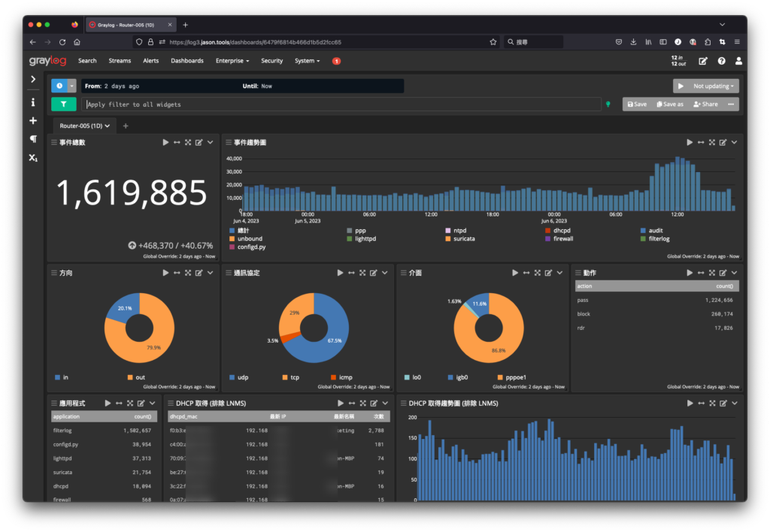Image resolution: width=770 pixels, height=532 pixels.
Task: Stretch the 介面 widget width
Action: point(526,273)
